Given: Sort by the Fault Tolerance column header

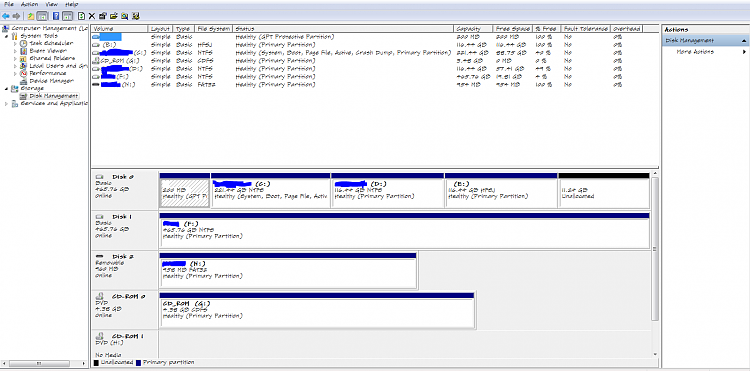Looking at the screenshot, I should 586,29.
